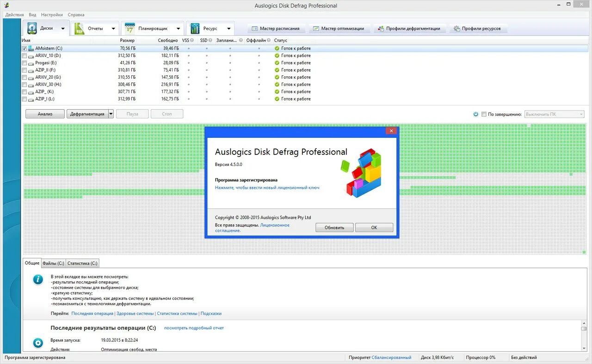592x364 pixels.
Task: Expand the Диски dropdown arrow
Action: tap(63, 29)
